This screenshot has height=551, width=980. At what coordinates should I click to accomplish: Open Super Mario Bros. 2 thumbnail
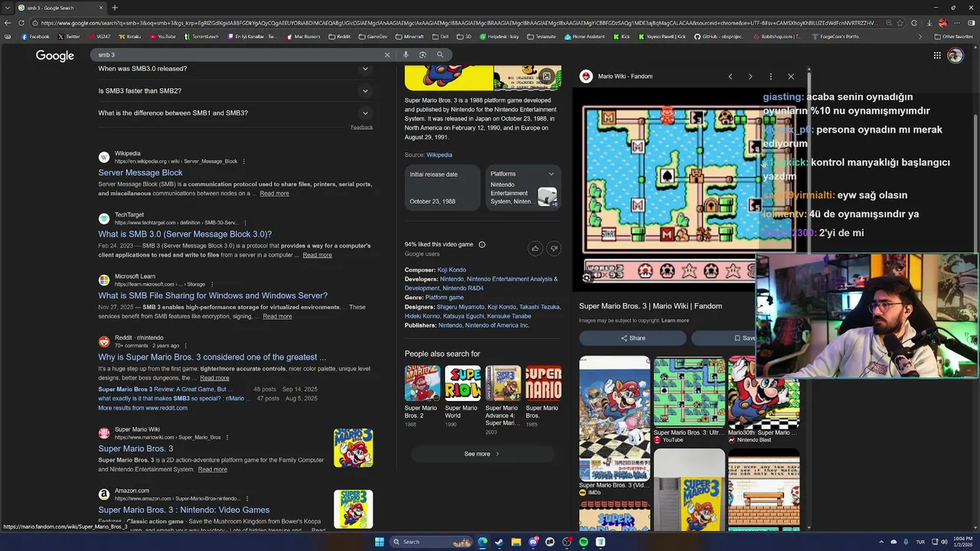[422, 383]
